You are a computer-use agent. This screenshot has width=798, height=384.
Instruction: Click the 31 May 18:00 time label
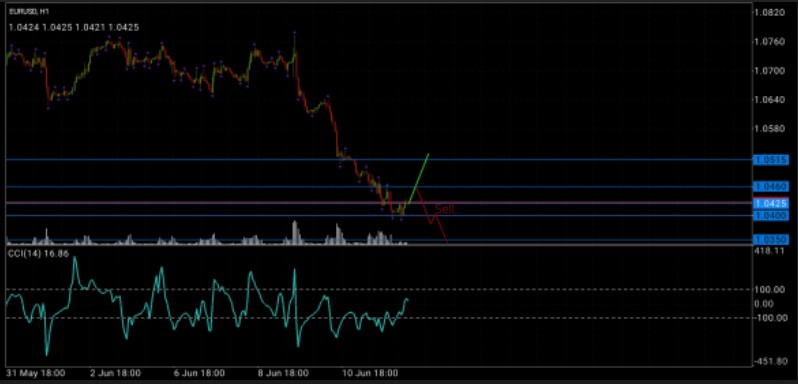tap(36, 373)
